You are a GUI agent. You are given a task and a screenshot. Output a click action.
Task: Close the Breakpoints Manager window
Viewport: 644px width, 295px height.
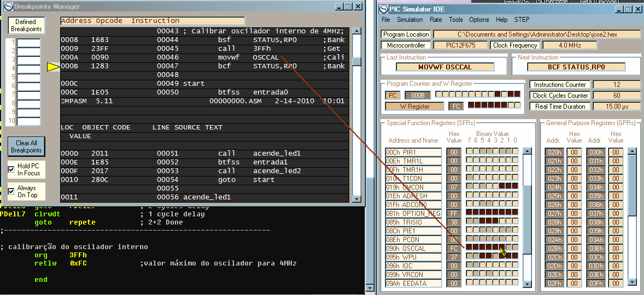click(358, 7)
